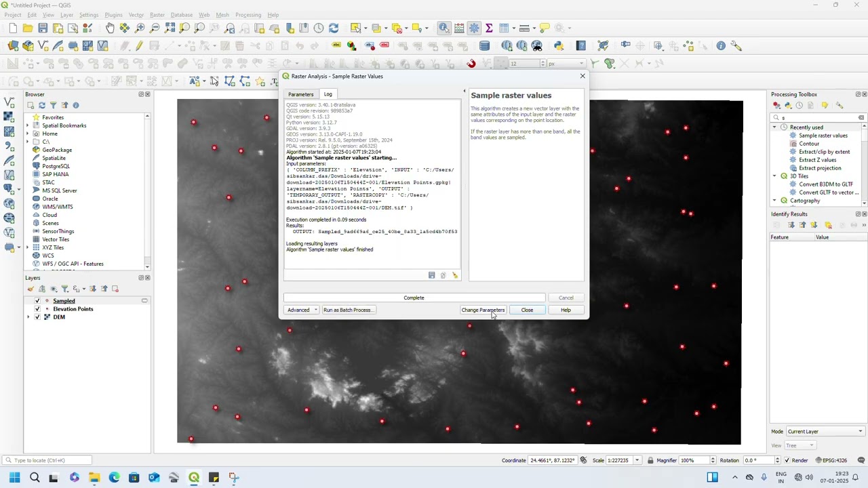Activate the Zoom Out magnifier tool

[155, 28]
